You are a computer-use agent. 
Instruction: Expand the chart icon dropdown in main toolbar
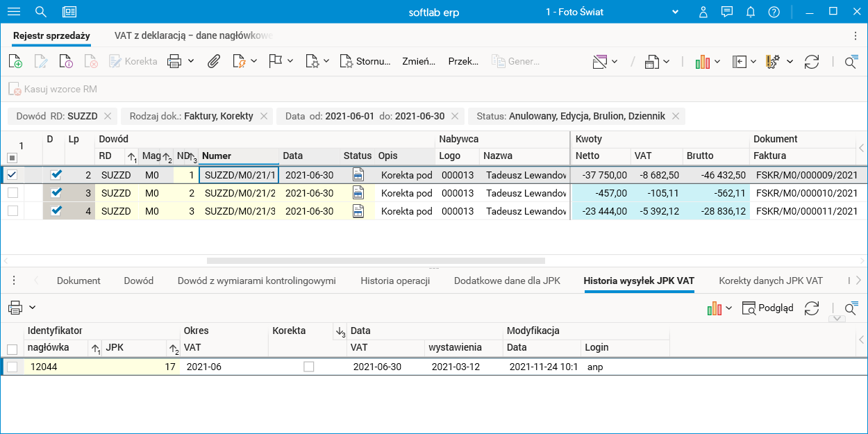pos(717,61)
